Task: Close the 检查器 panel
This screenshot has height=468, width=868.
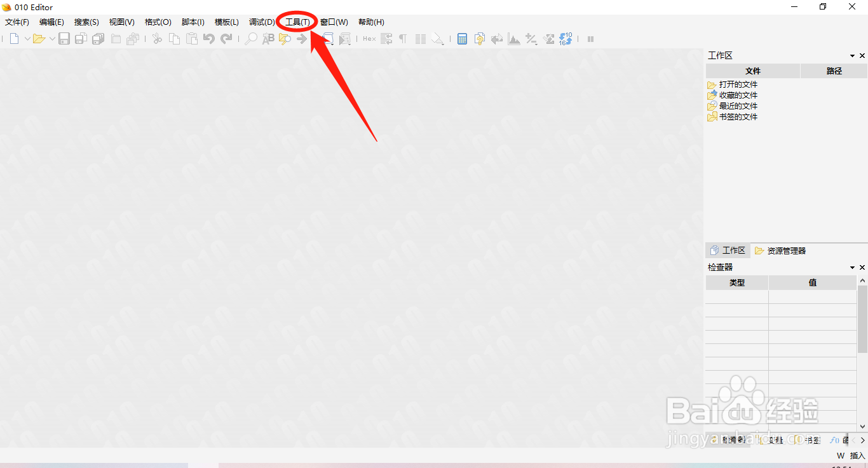Action: click(862, 268)
